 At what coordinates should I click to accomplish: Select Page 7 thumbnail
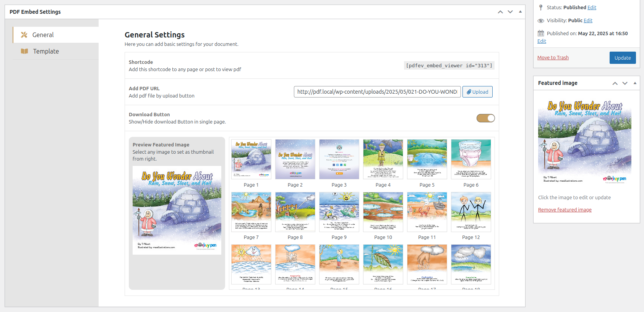tap(251, 212)
